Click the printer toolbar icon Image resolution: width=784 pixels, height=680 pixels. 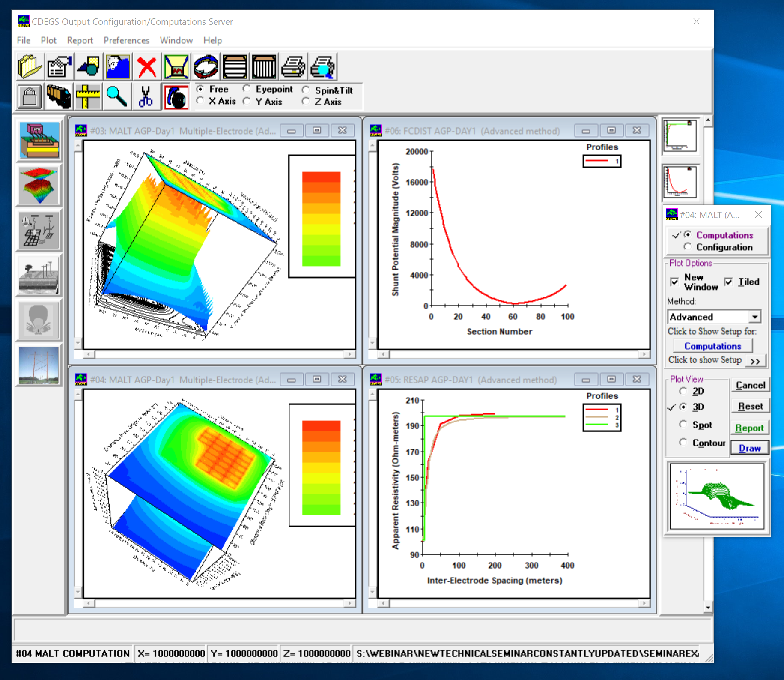point(293,66)
